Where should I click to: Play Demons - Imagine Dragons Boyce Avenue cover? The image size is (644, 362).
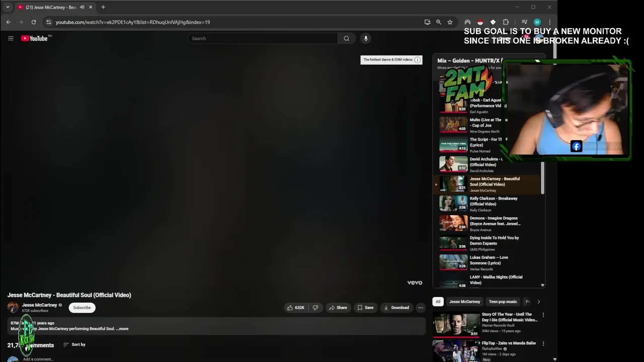(x=487, y=223)
